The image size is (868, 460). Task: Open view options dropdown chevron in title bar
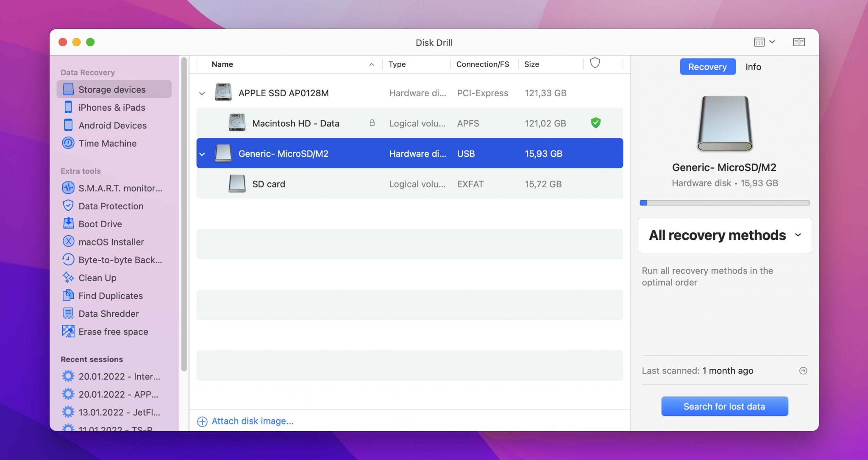click(772, 42)
